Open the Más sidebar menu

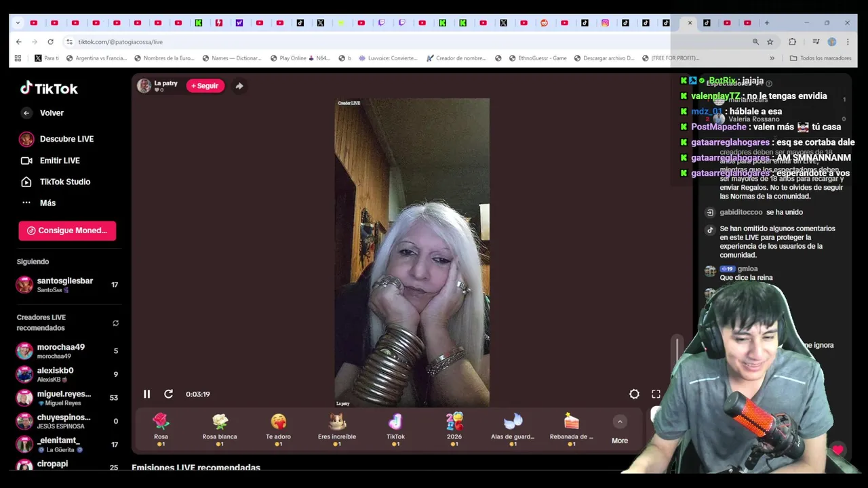(x=39, y=203)
